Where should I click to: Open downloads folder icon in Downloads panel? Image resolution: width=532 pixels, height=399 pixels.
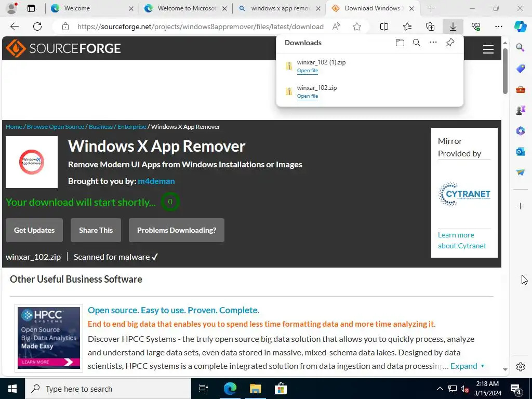(x=400, y=43)
